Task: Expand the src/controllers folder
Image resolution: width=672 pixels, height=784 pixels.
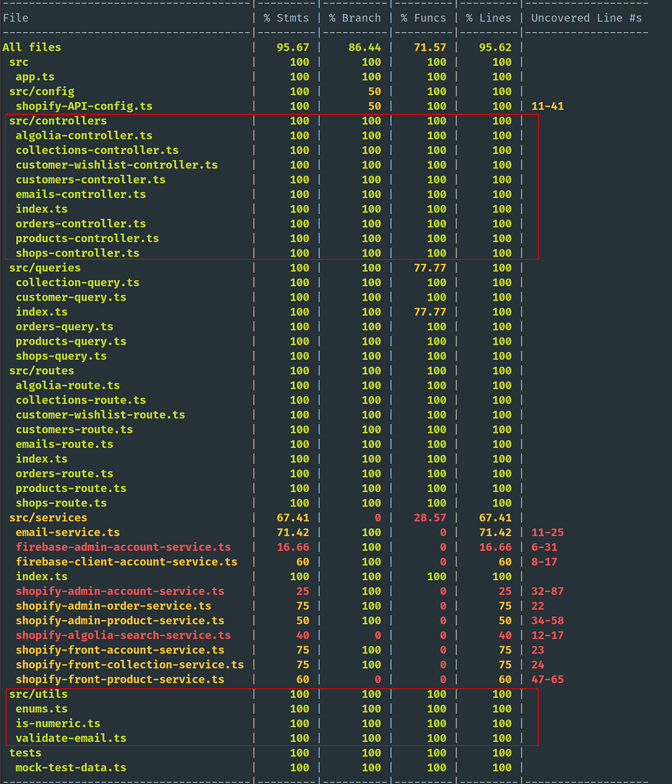Action: (x=58, y=120)
